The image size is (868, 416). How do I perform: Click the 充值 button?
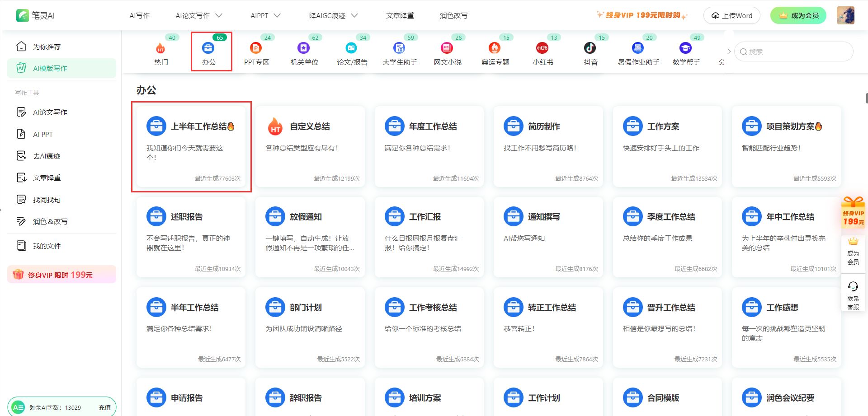point(105,407)
